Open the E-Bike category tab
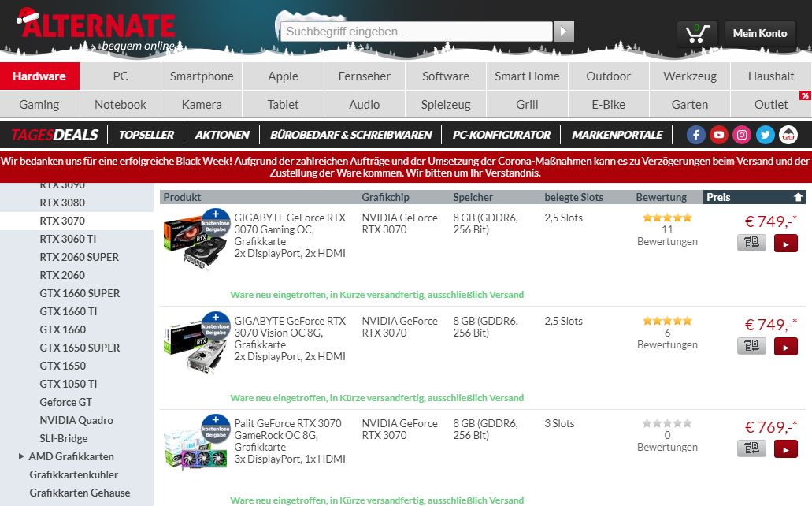The width and height of the screenshot is (812, 506). [x=609, y=104]
